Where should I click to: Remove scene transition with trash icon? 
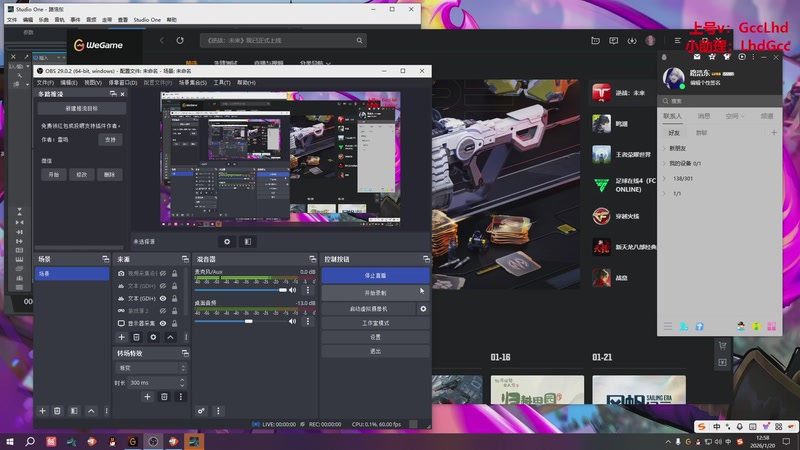pyautogui.click(x=164, y=396)
